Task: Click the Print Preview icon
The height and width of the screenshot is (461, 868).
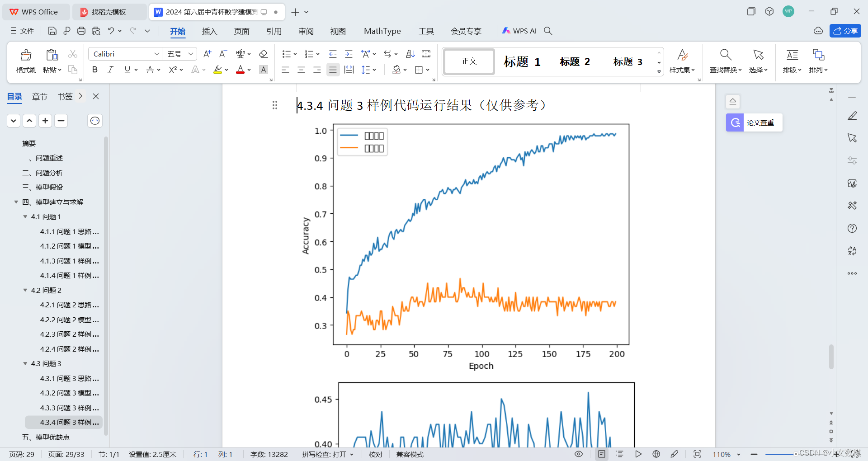Action: tap(96, 31)
